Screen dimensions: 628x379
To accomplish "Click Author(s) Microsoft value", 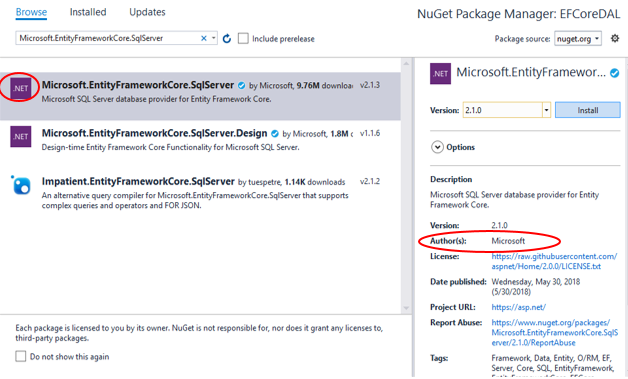I will 508,241.
